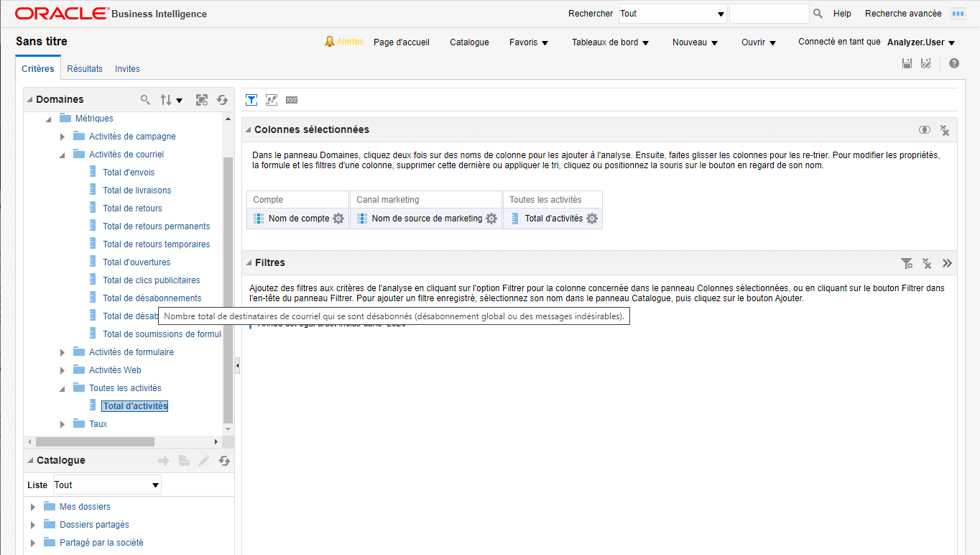Screen dimensions: 980x555
Task: Collapse the Activités de courriel folder
Action: [63, 155]
